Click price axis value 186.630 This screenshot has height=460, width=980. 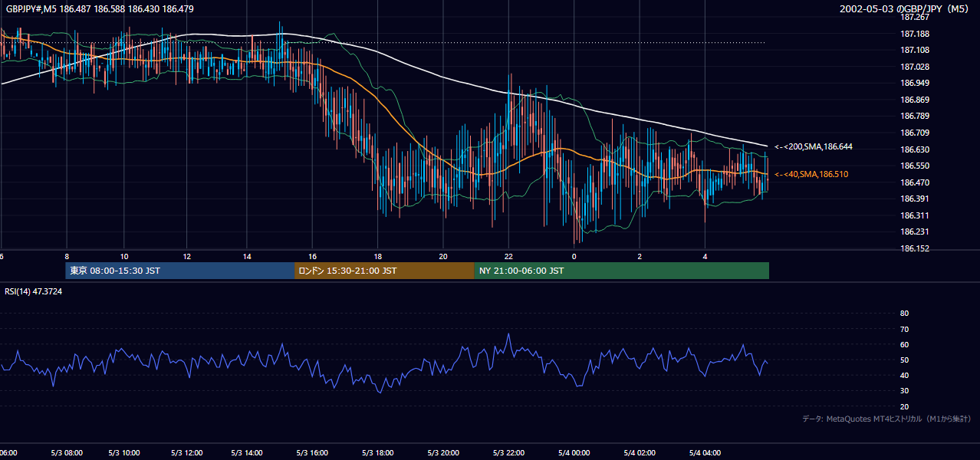click(x=915, y=149)
